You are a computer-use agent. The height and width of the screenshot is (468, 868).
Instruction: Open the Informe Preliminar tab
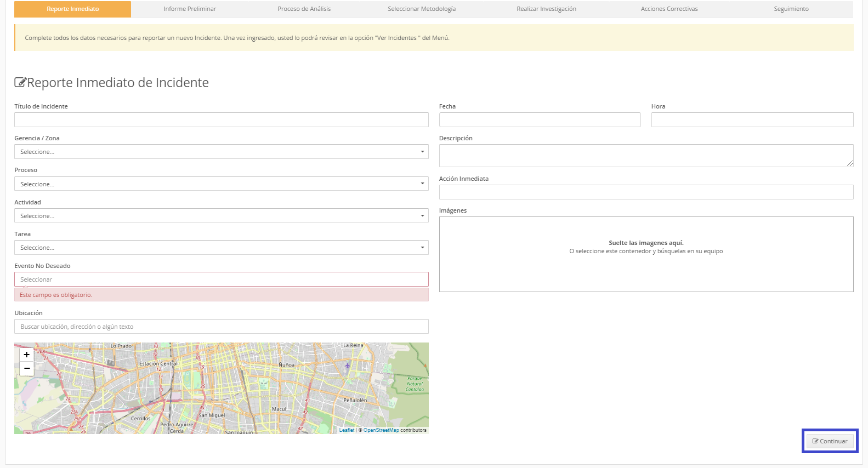coord(190,9)
